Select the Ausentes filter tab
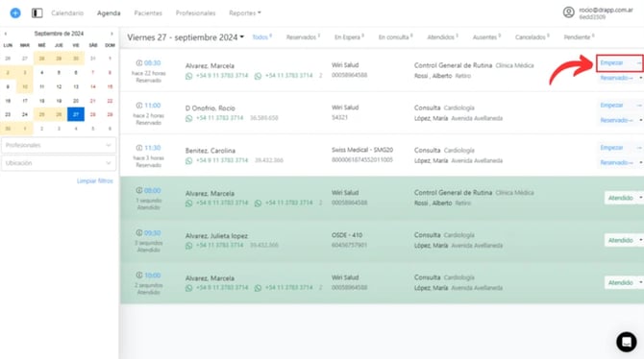 [486, 36]
